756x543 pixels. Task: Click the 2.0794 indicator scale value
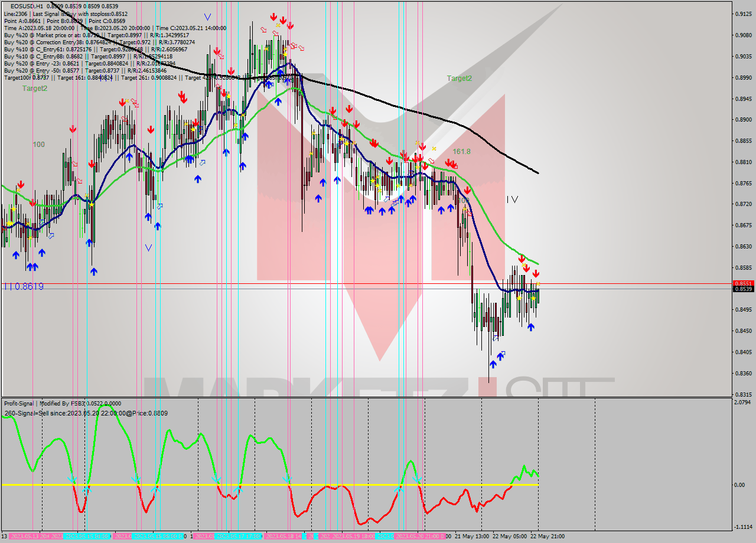point(743,403)
